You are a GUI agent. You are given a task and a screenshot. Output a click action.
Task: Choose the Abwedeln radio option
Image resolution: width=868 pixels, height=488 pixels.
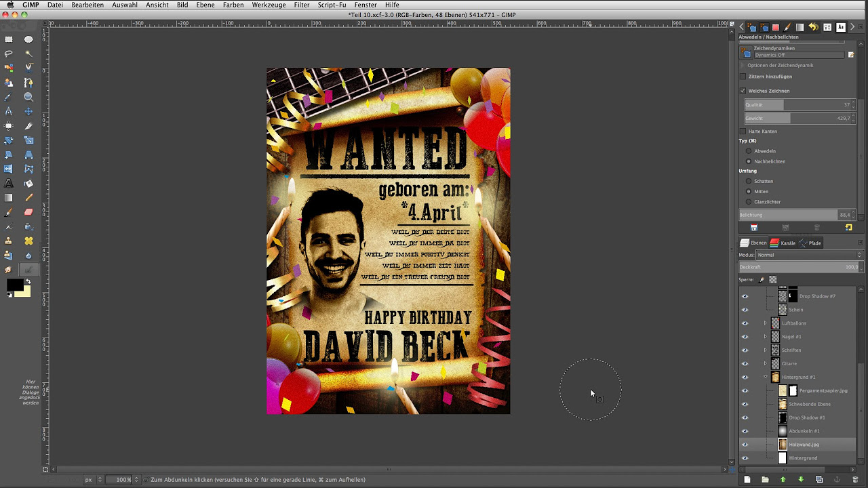(x=749, y=151)
